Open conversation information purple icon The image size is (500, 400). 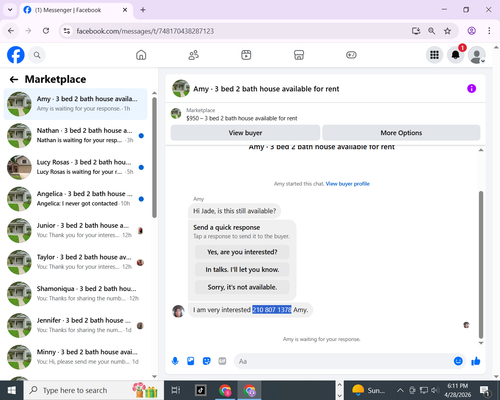coord(471,89)
